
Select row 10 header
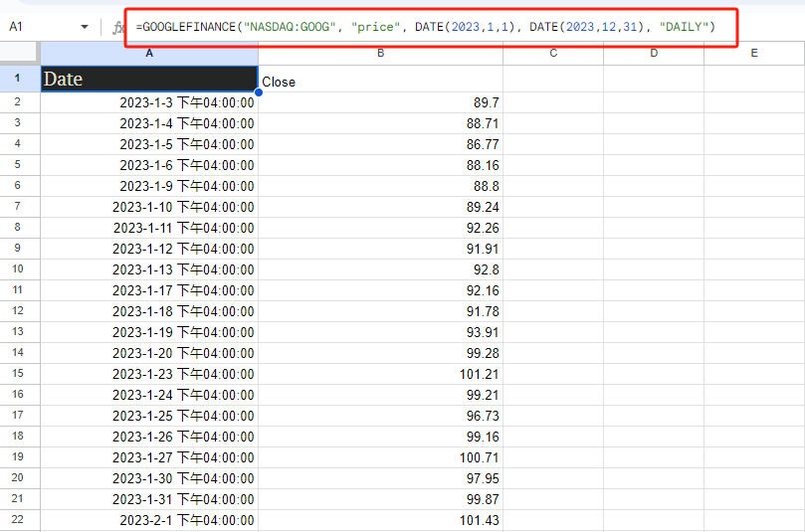coord(18,269)
